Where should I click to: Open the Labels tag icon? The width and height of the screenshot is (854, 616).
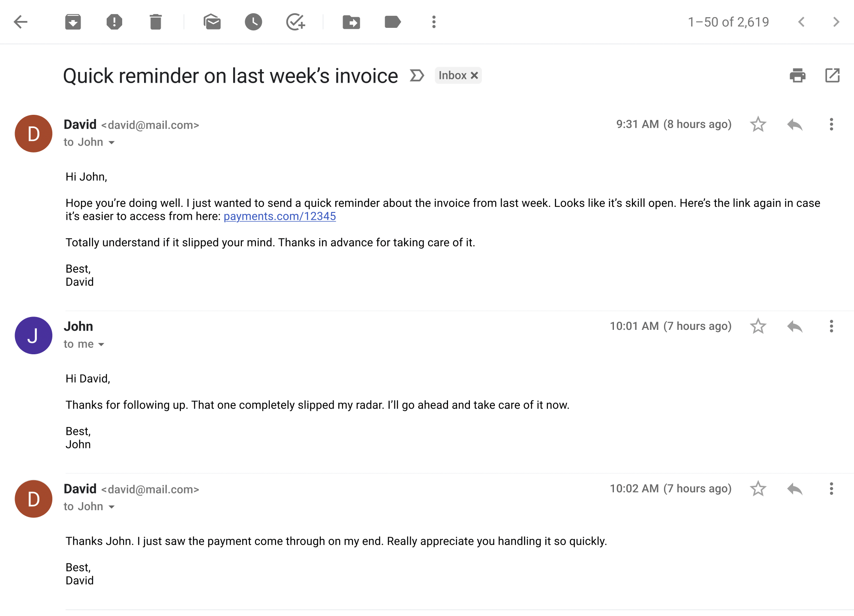point(392,22)
